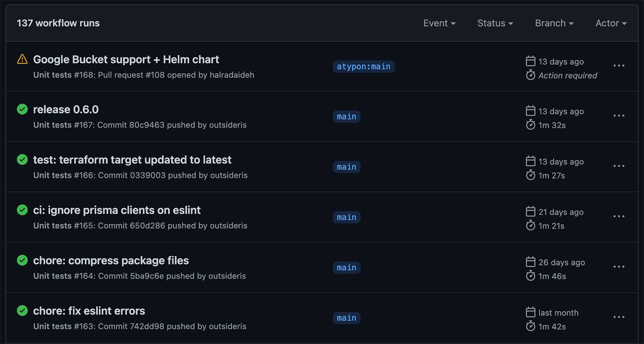
Task: Click the success check icon for terraform target run
Action: point(22,160)
